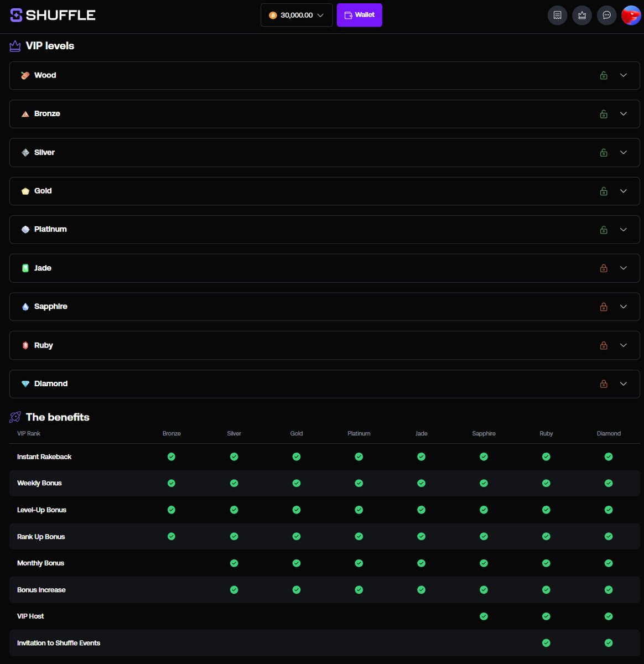Click the Ruby column header
Viewport: 644px width, 664px height.
tap(546, 434)
